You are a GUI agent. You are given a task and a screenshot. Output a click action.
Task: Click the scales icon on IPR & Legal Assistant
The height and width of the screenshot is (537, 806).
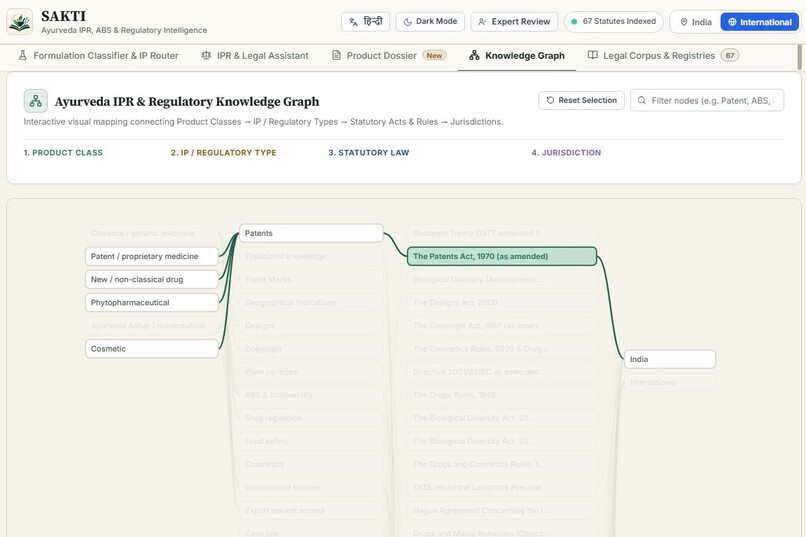pos(206,55)
